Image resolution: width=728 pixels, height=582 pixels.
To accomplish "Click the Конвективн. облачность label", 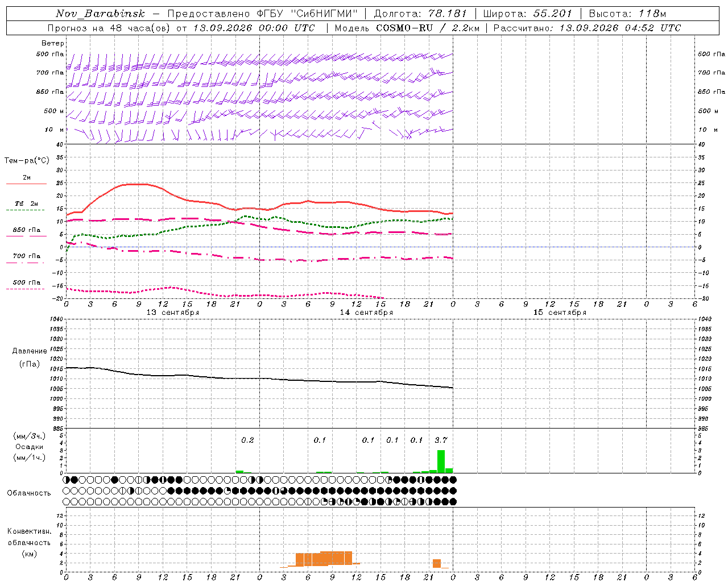I will point(29,542).
